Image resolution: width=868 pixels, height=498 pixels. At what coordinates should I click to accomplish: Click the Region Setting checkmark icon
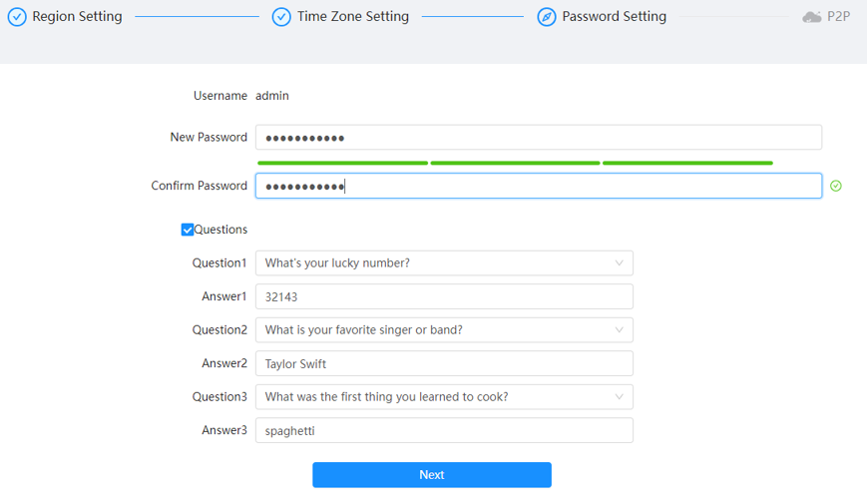17,17
